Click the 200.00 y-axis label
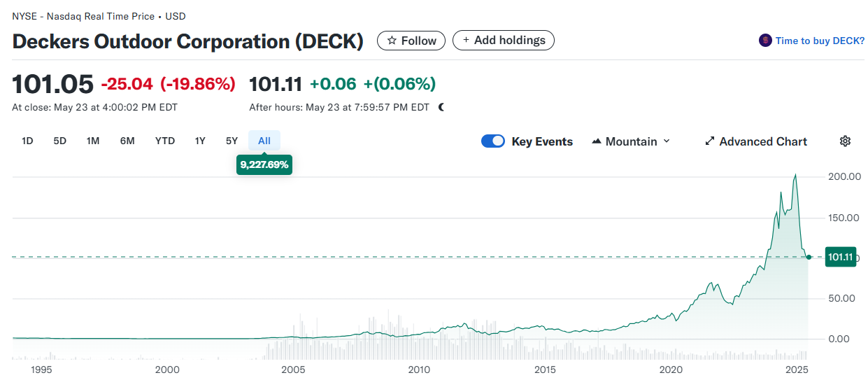The width and height of the screenshot is (868, 387). coord(844,176)
